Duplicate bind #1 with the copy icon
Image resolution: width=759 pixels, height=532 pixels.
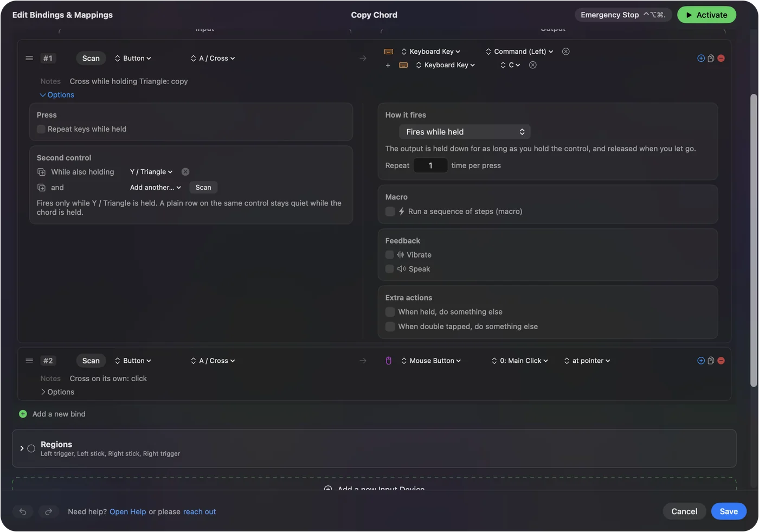click(x=711, y=58)
